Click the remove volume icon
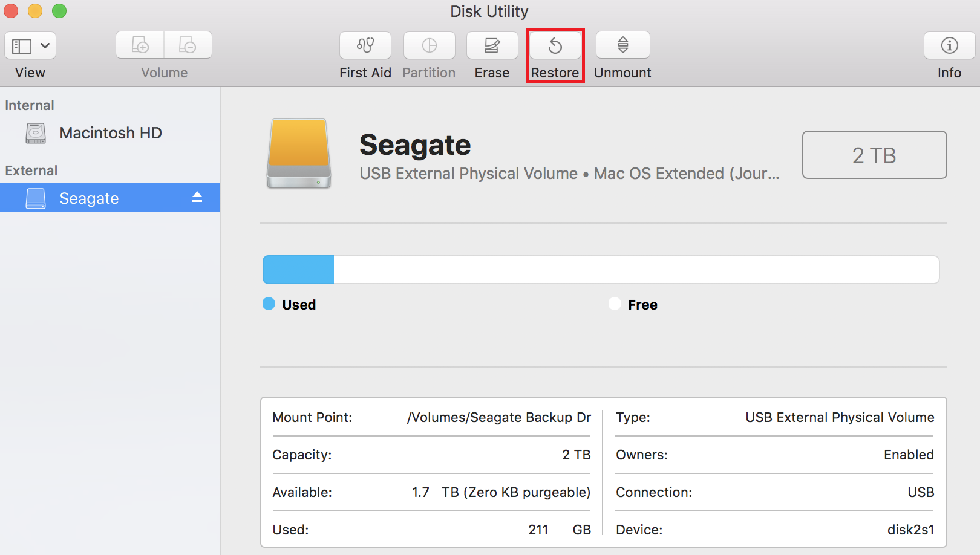Image resolution: width=980 pixels, height=555 pixels. coord(188,45)
